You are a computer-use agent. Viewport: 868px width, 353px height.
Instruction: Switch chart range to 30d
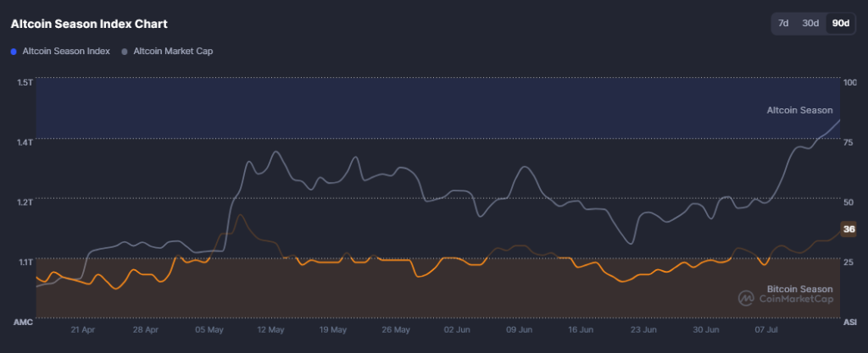click(810, 24)
